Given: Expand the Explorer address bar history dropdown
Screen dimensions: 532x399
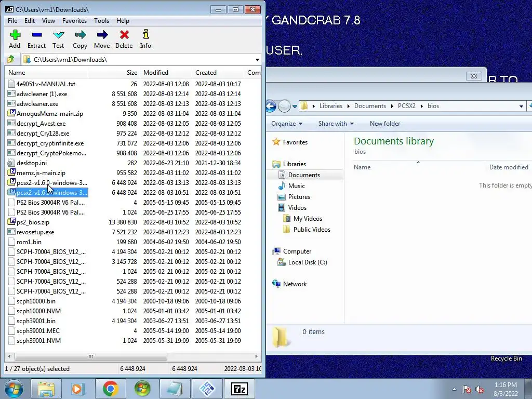Looking at the screenshot, I should (521, 106).
